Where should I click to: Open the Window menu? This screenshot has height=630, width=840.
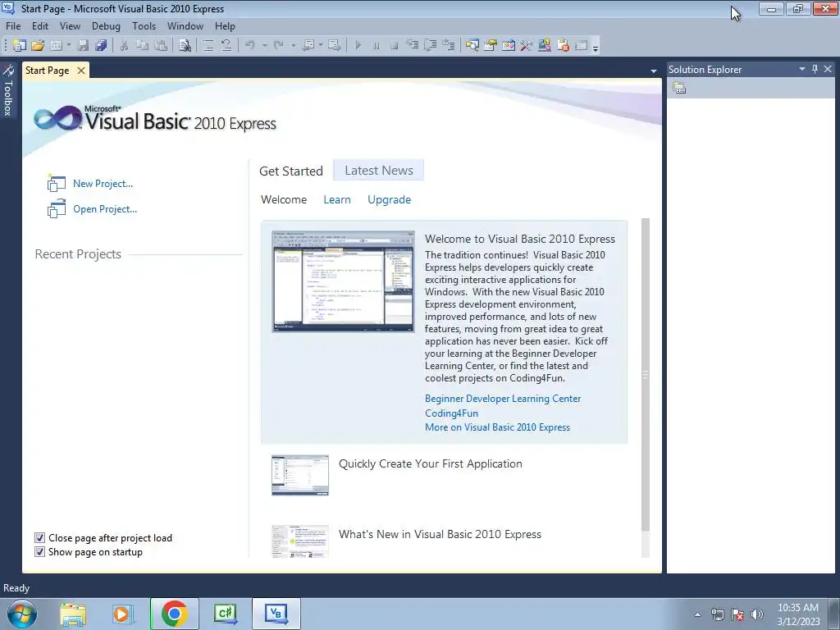pyautogui.click(x=185, y=25)
